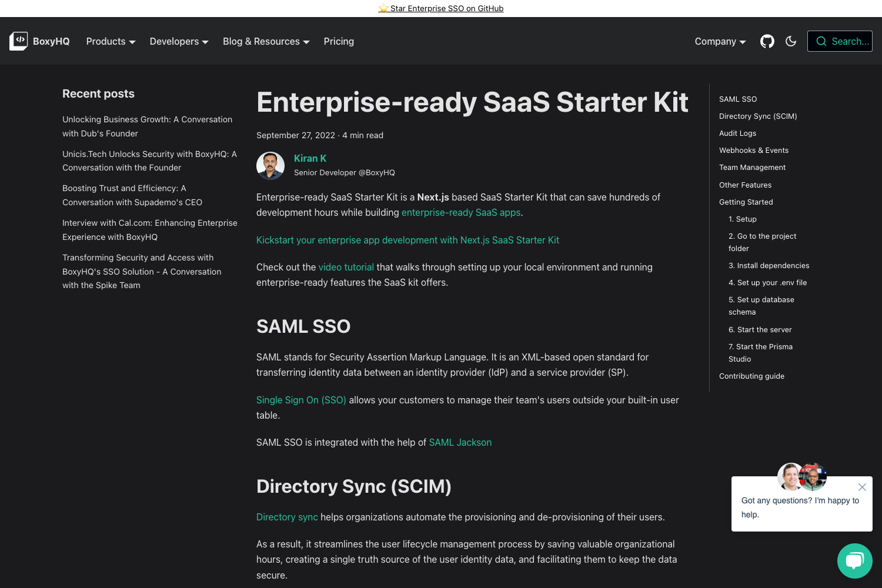Open the SAML Jackson link
Viewport: 882px width, 588px height.
pyautogui.click(x=460, y=442)
